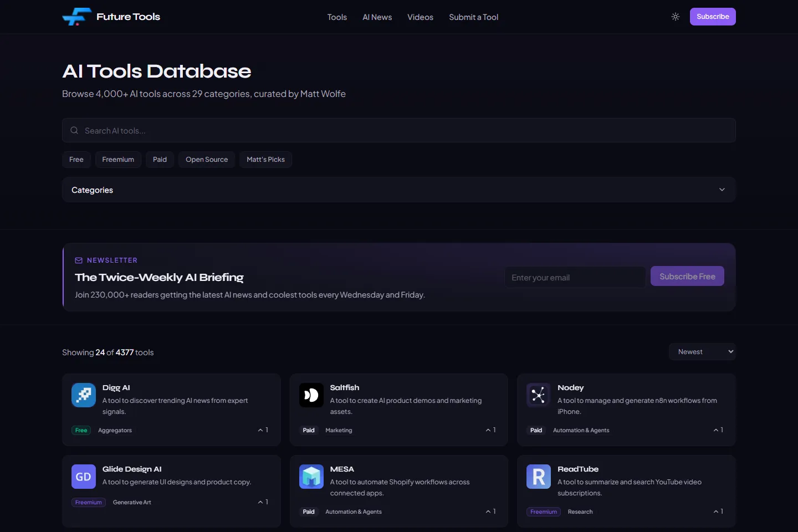
Task: Click the newsletter envelope icon
Action: coord(79,260)
